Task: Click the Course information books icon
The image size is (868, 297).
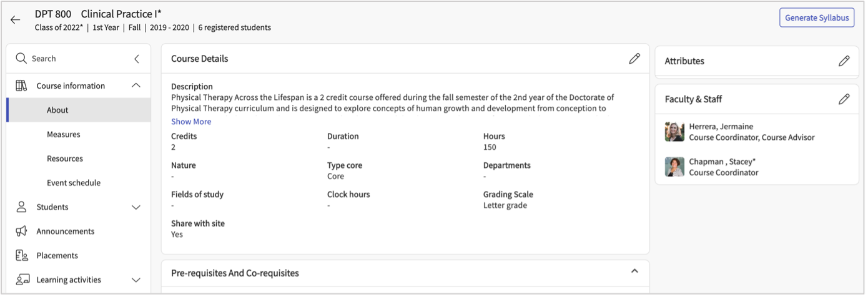Action: (x=21, y=86)
